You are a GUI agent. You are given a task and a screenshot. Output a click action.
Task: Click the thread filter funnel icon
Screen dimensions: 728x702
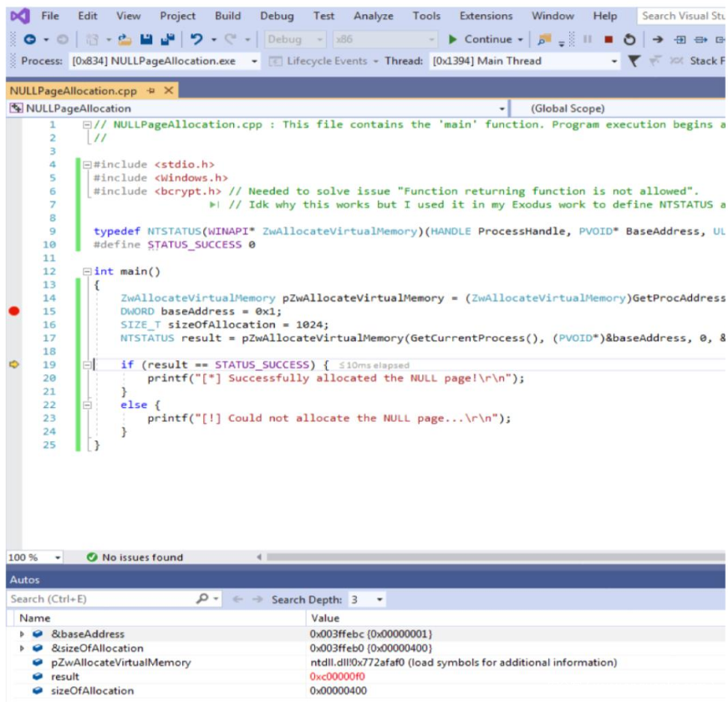[634, 61]
